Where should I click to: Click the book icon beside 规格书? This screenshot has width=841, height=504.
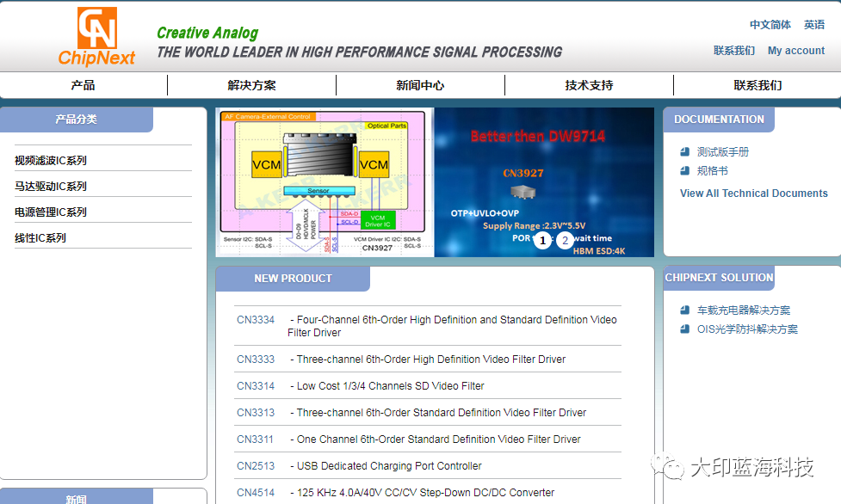(x=684, y=170)
